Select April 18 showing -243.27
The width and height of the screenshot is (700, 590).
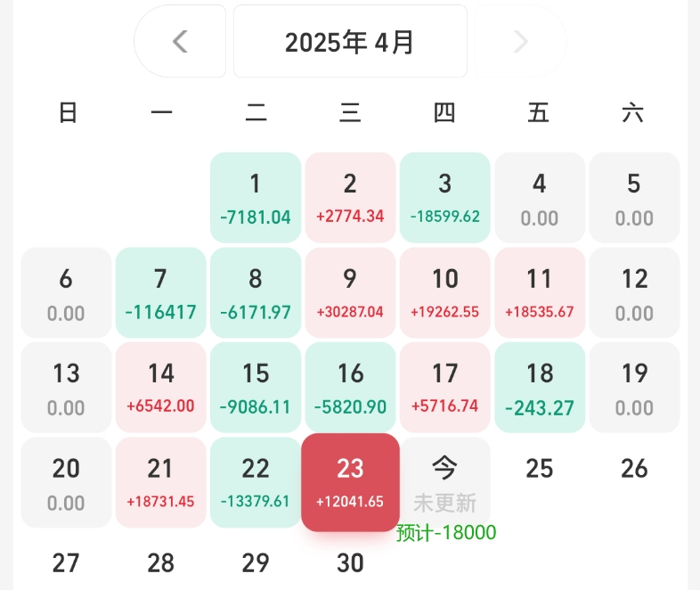tap(540, 387)
